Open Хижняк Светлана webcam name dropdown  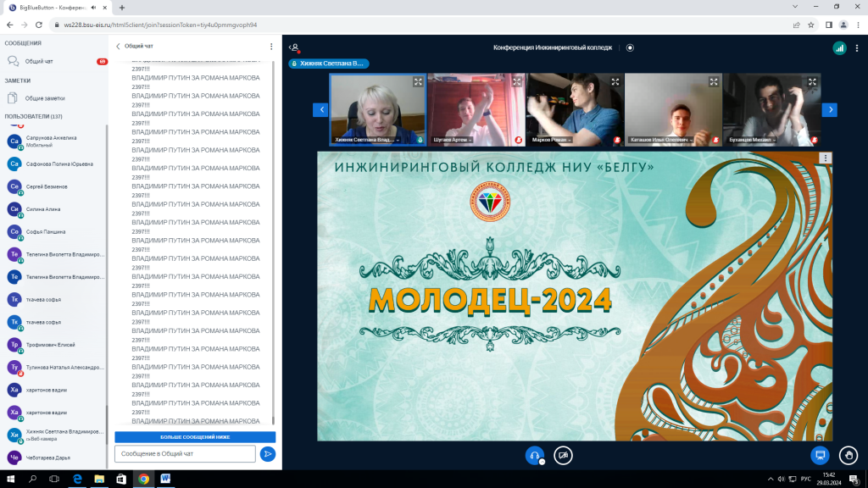(366, 140)
